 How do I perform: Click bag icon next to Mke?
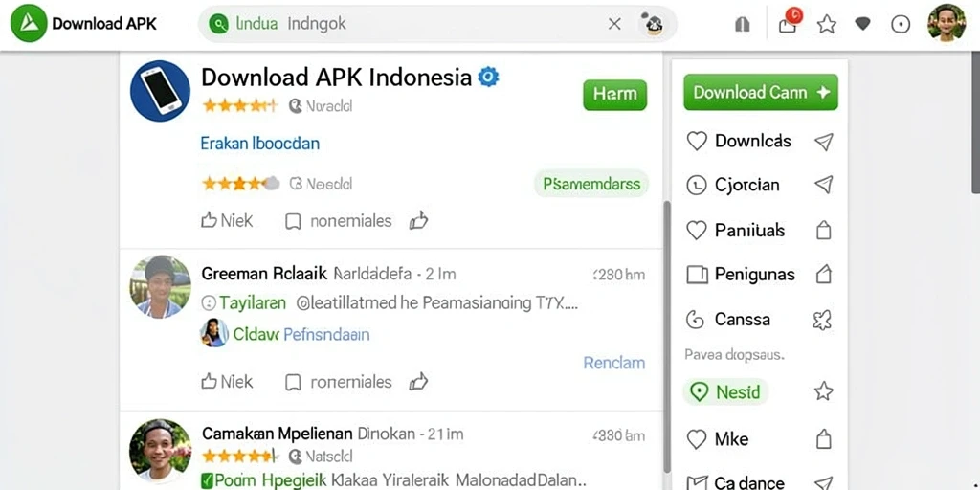coord(824,439)
